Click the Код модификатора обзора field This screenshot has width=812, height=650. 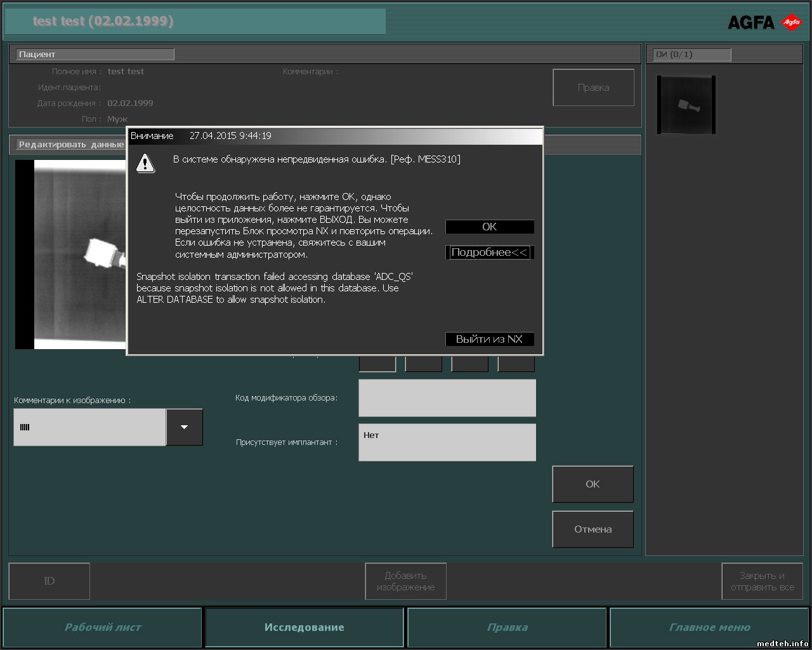click(x=447, y=398)
